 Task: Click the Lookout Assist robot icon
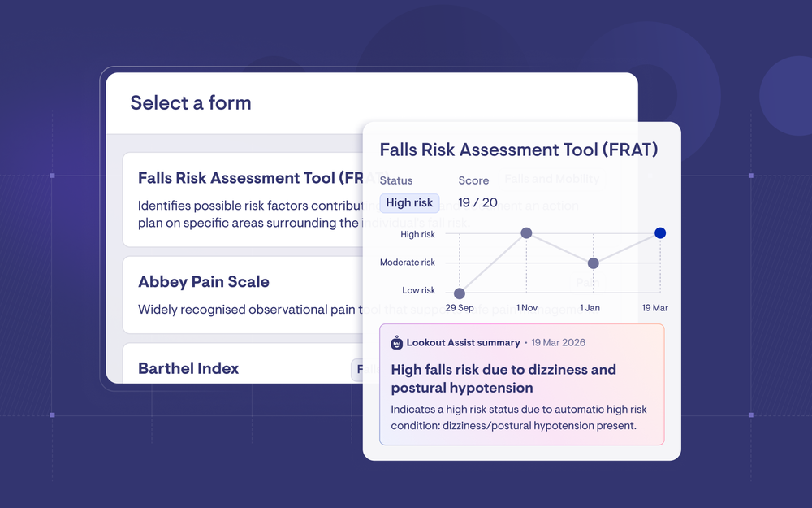coord(397,343)
